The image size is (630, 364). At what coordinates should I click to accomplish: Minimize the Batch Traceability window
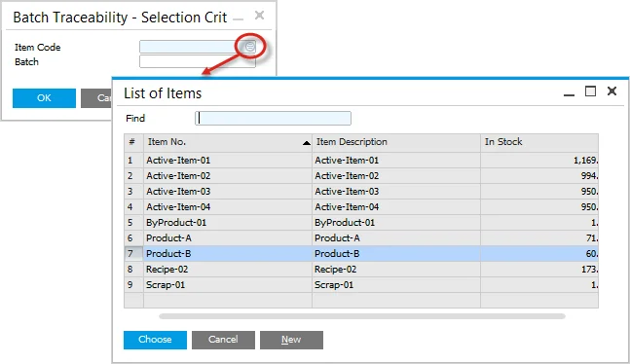(x=239, y=18)
